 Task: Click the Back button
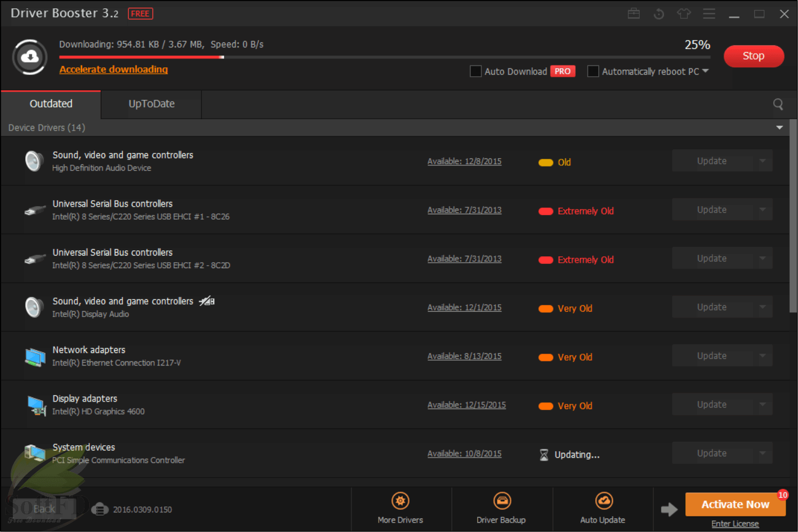pyautogui.click(x=44, y=509)
